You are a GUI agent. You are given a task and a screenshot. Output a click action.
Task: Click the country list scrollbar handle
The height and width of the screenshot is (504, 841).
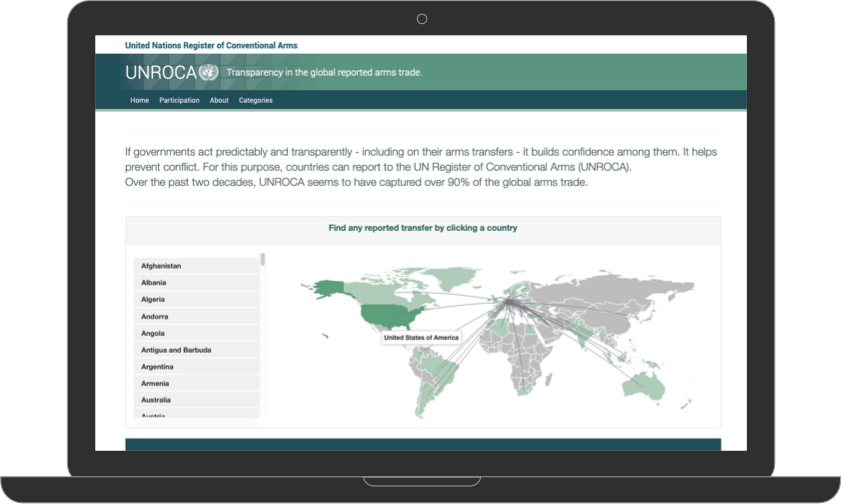pyautogui.click(x=263, y=259)
